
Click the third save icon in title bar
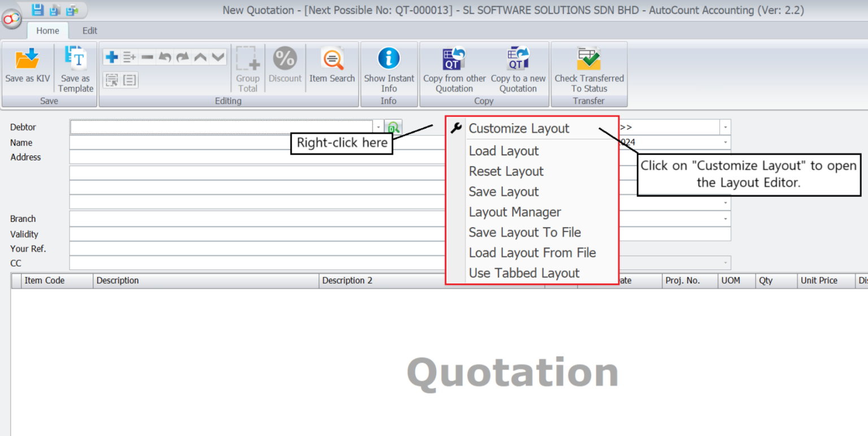72,10
